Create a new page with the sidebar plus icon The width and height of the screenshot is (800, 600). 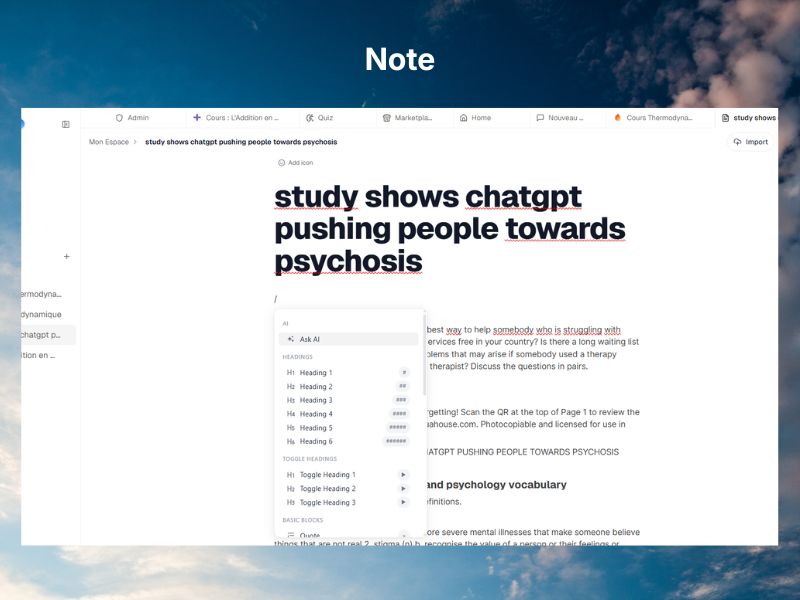tap(67, 256)
